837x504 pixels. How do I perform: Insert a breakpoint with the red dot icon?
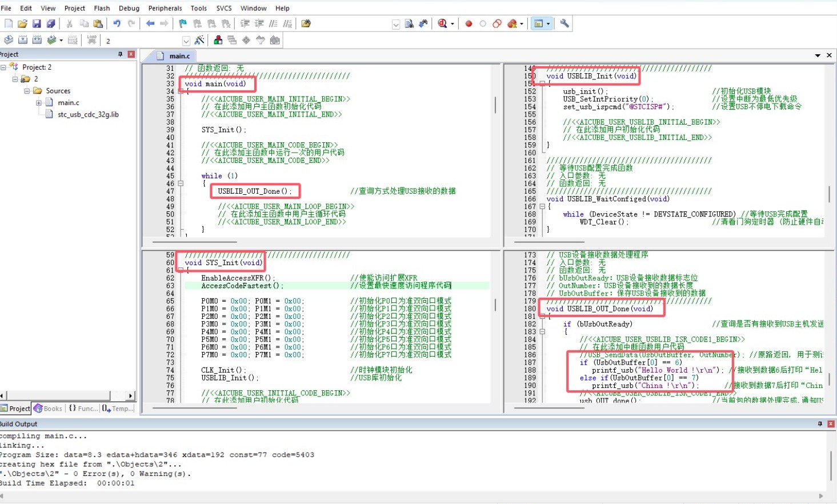tap(468, 23)
